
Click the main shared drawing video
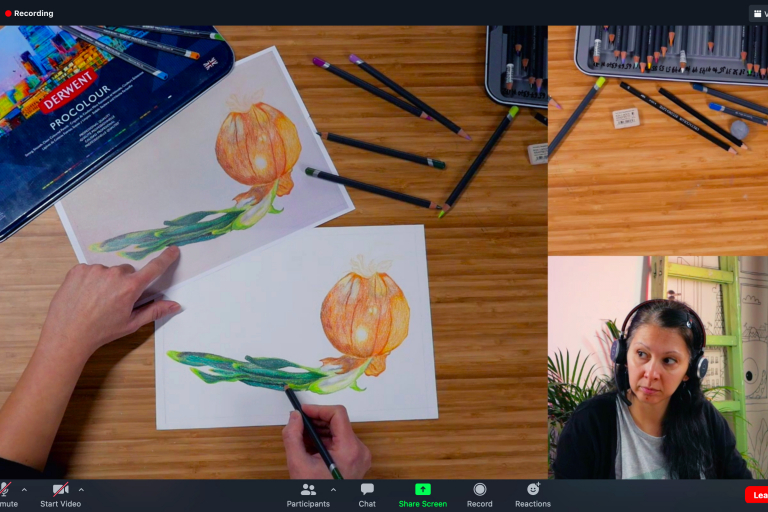(273, 252)
